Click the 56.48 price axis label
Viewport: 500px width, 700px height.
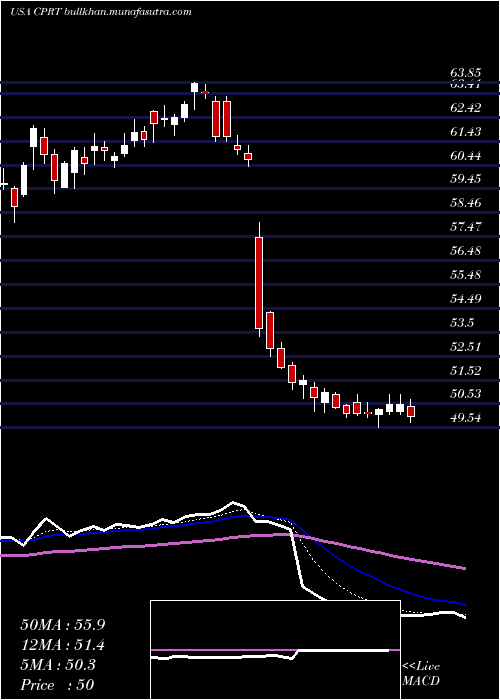pos(465,251)
